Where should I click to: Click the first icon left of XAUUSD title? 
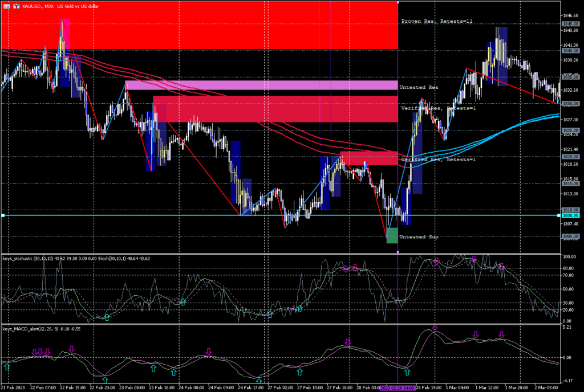pyautogui.click(x=6, y=5)
